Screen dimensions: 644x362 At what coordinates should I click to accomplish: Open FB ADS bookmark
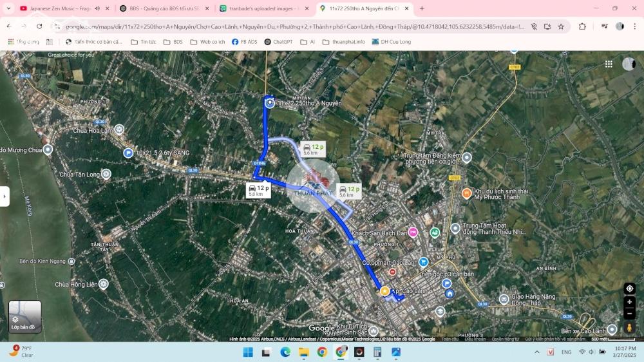tap(245, 42)
